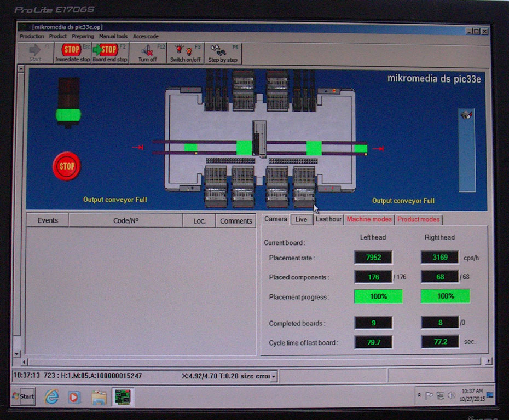Click the horizontal scrollbar left arrow

[x=24, y=361]
